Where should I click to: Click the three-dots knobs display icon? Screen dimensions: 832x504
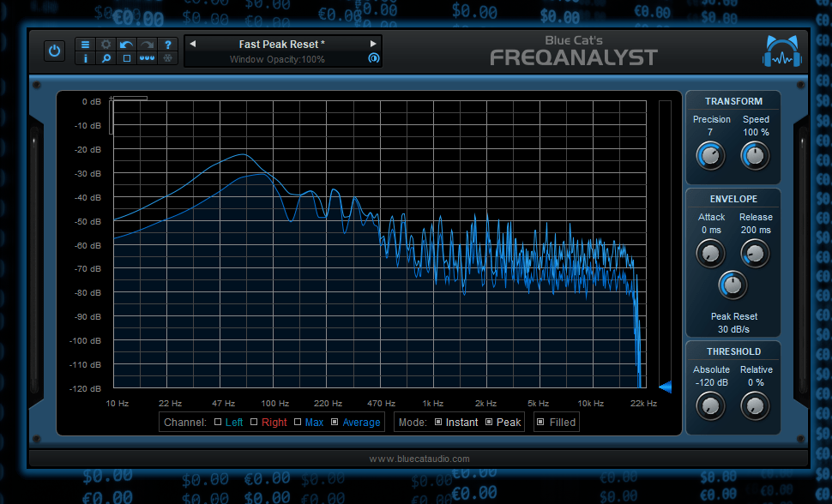pyautogui.click(x=147, y=58)
